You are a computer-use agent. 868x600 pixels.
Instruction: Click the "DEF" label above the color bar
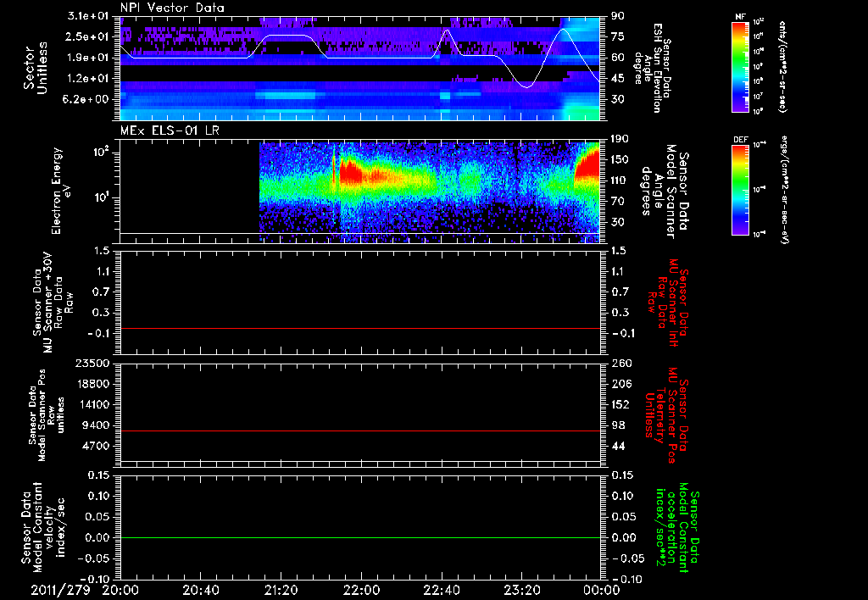click(x=741, y=140)
